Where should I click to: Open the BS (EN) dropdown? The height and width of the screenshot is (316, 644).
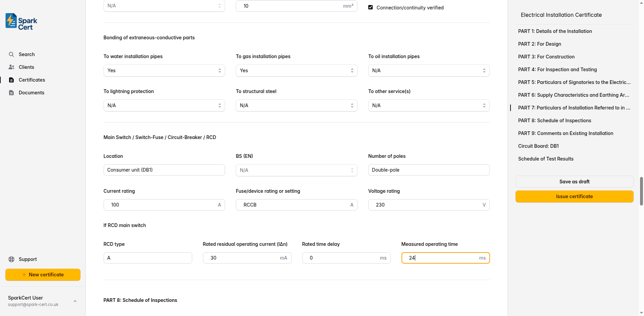[x=296, y=170]
